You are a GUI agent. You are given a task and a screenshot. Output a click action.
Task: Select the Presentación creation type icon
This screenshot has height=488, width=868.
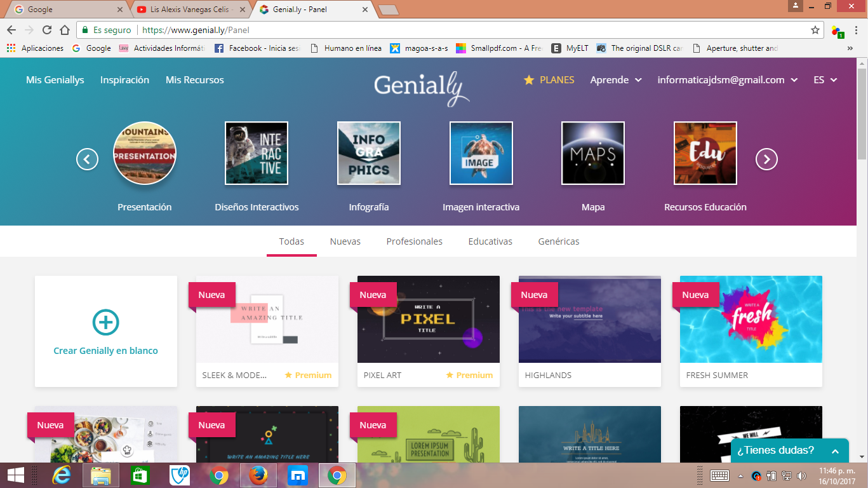click(144, 152)
